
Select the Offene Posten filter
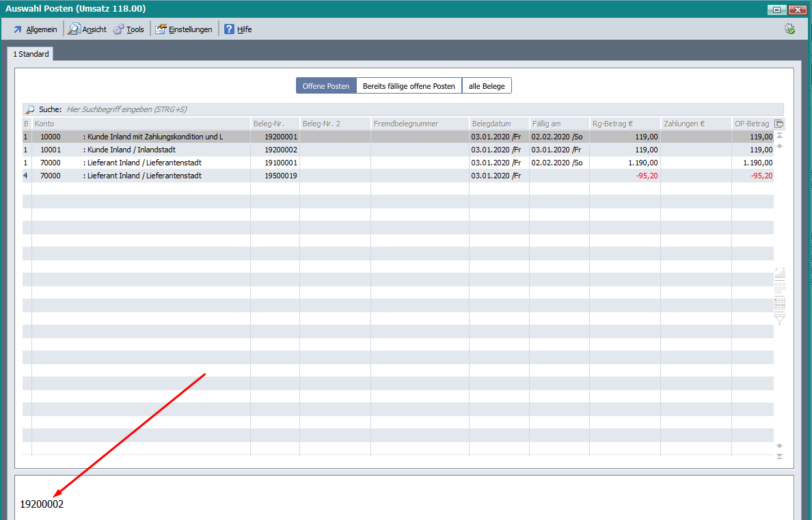click(326, 86)
